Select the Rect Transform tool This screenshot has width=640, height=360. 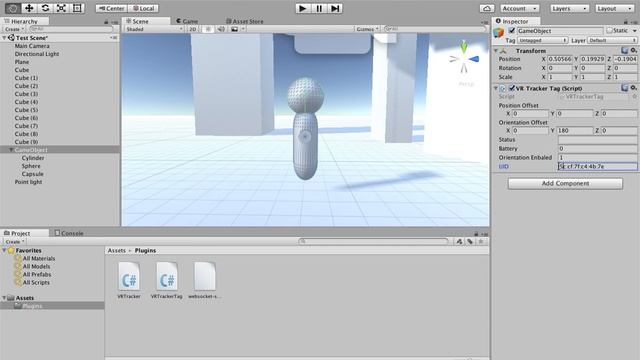pyautogui.click(x=77, y=8)
